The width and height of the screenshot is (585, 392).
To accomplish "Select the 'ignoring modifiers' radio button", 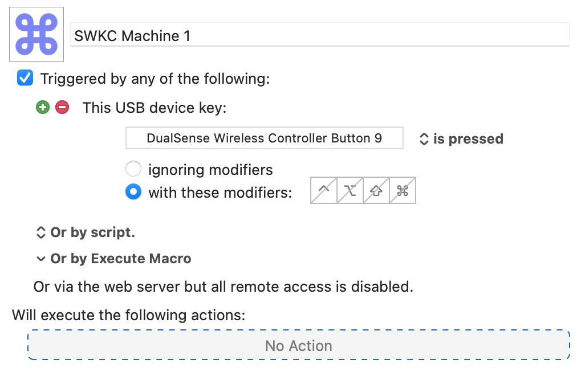I will (x=133, y=169).
